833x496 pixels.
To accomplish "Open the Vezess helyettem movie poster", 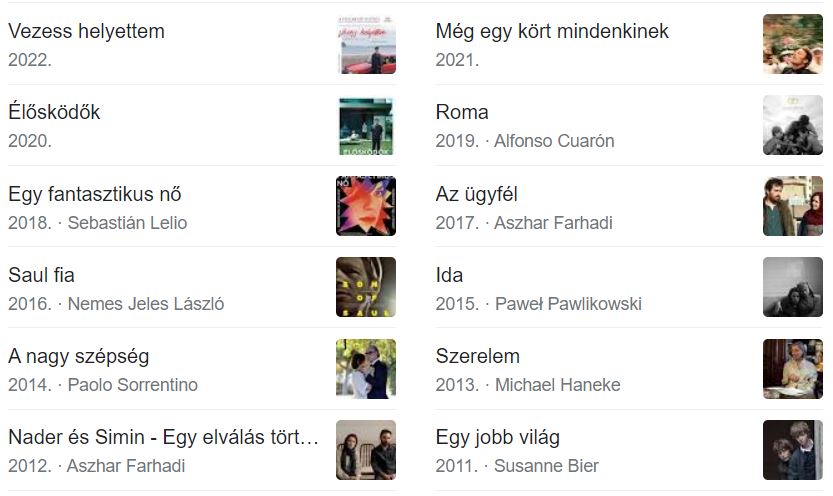I will tap(366, 44).
